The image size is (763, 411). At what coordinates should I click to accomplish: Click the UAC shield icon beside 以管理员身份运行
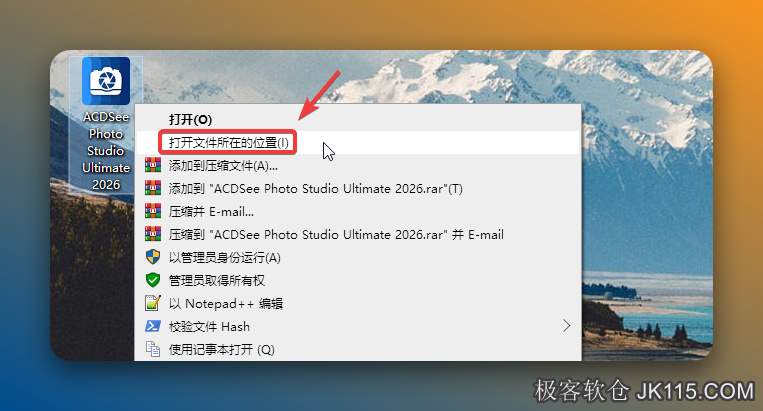coord(153,257)
